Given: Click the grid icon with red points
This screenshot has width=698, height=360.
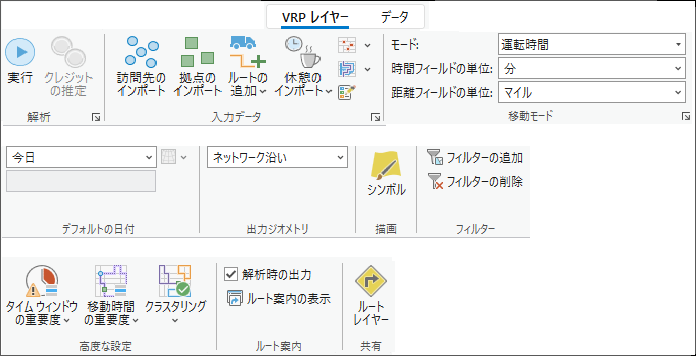Looking at the screenshot, I should (x=347, y=45).
